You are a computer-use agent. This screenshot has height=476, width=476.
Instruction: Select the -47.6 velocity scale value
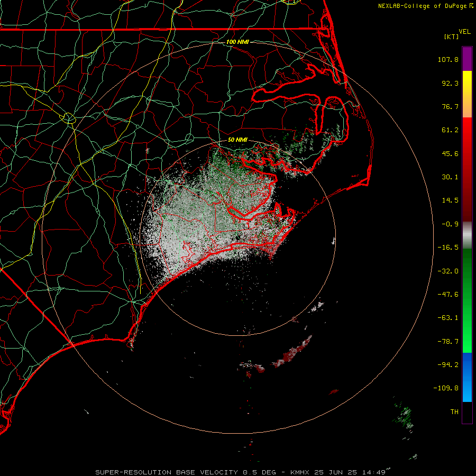pos(448,295)
